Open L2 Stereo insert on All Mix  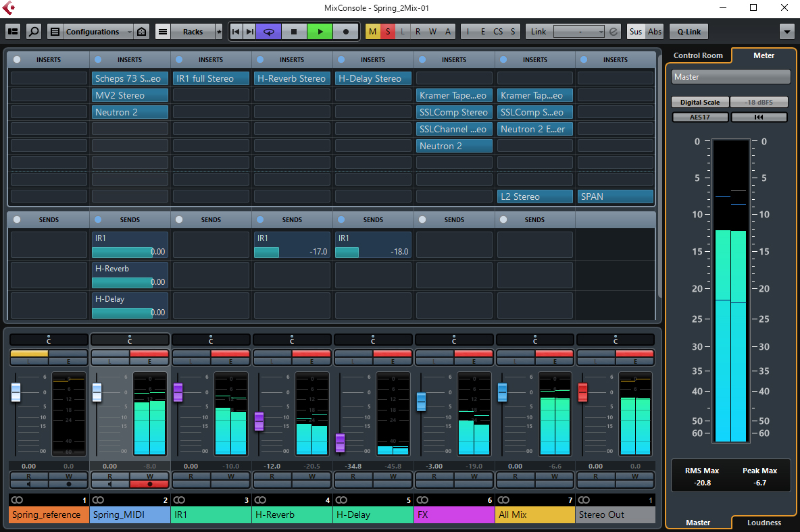click(x=535, y=196)
